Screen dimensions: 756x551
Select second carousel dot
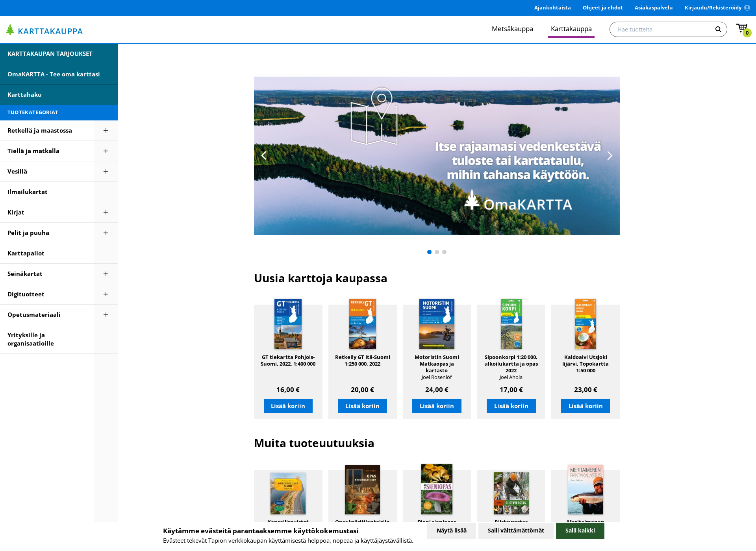click(x=437, y=252)
